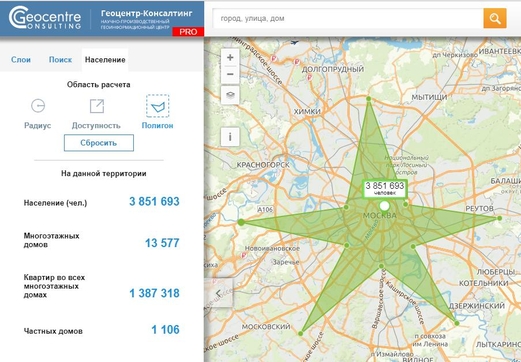
Task: Click the Долгопрудный label on the map
Action: [x=333, y=69]
